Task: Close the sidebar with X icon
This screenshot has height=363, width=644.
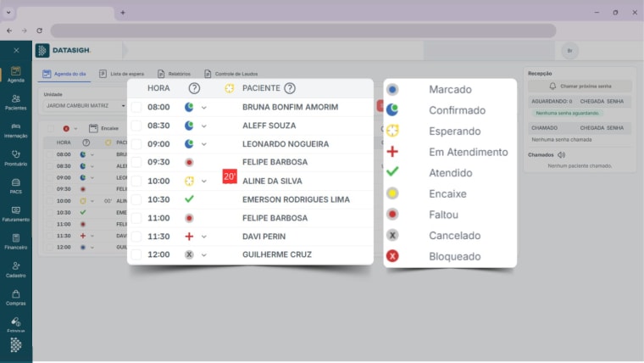Action: (x=16, y=51)
